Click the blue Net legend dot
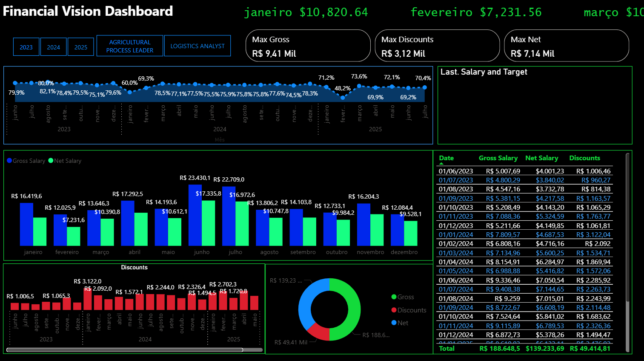This screenshot has height=361, width=644. pyautogui.click(x=393, y=323)
